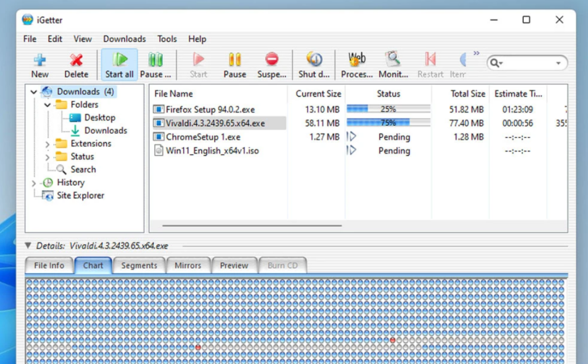Switch to the Mirrors tab
588x364 pixels.
click(188, 265)
